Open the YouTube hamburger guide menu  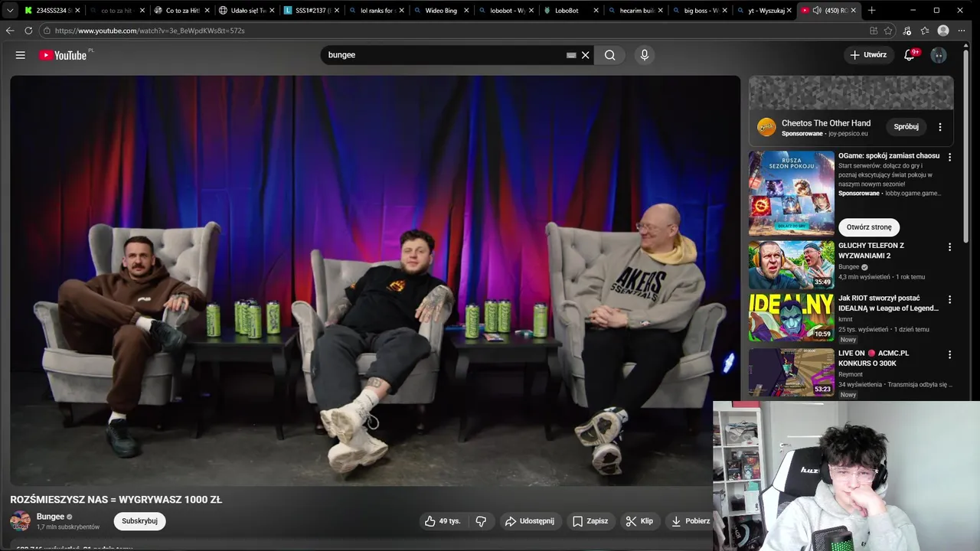coord(21,55)
